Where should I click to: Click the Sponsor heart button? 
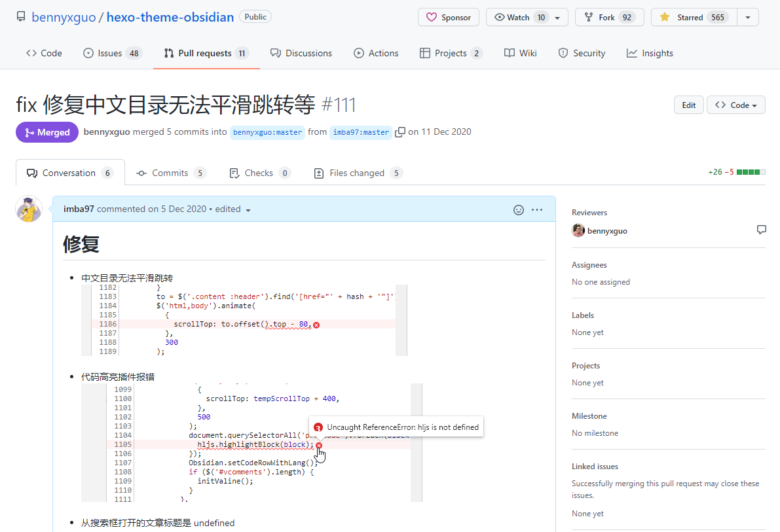coord(449,18)
